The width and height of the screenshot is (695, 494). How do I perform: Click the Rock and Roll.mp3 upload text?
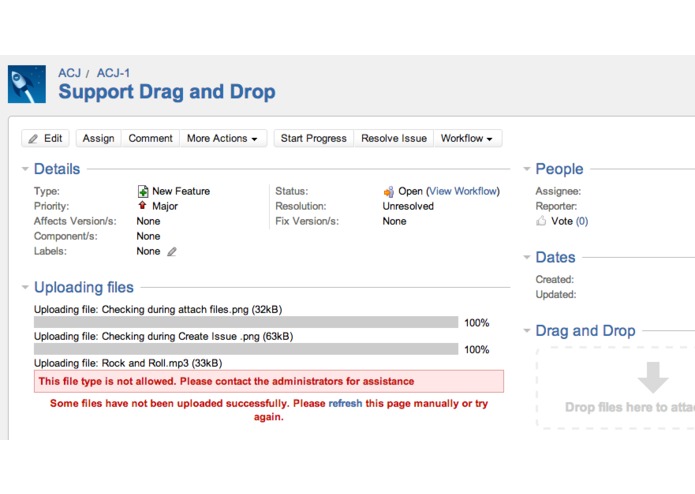click(x=128, y=363)
